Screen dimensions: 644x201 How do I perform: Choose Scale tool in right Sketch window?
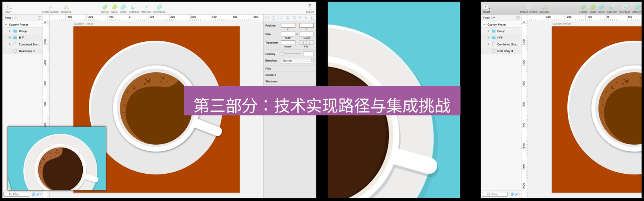[593, 7]
